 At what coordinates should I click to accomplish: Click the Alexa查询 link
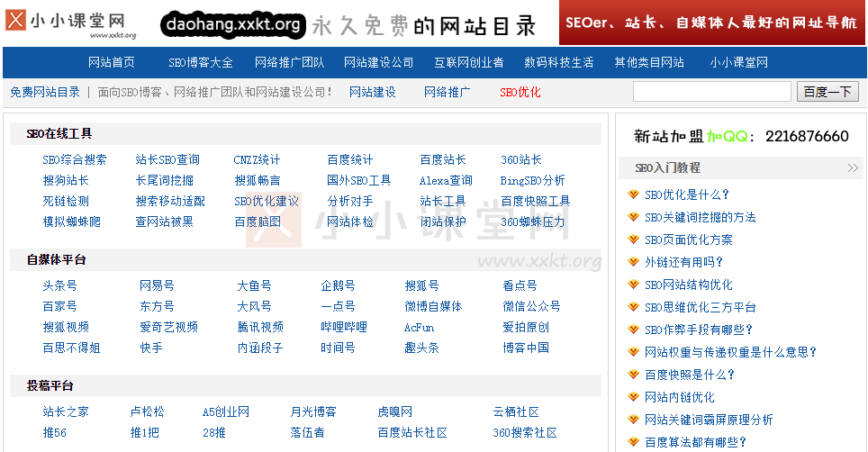447,180
